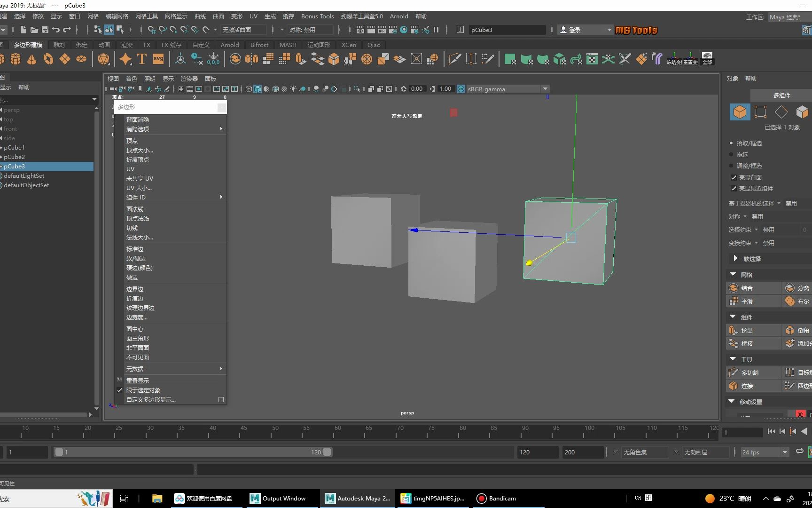Click the save scene icon
Screen dimensions: 812x508
click(45, 30)
